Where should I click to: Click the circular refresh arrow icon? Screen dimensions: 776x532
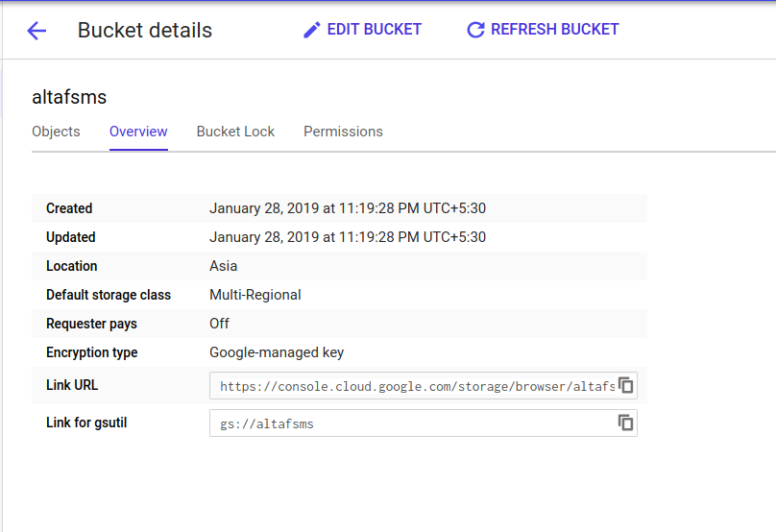[475, 30]
